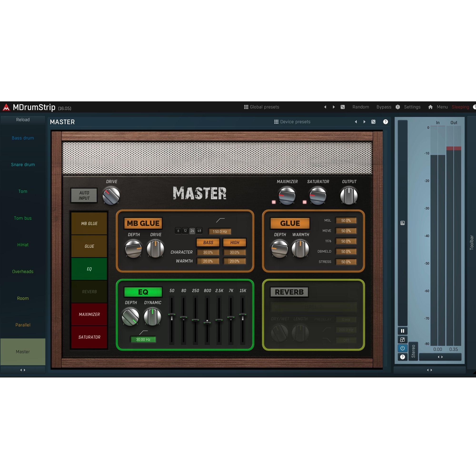Switch to the Snare drum channel
Screen dimensions: 476x476
[x=23, y=164]
